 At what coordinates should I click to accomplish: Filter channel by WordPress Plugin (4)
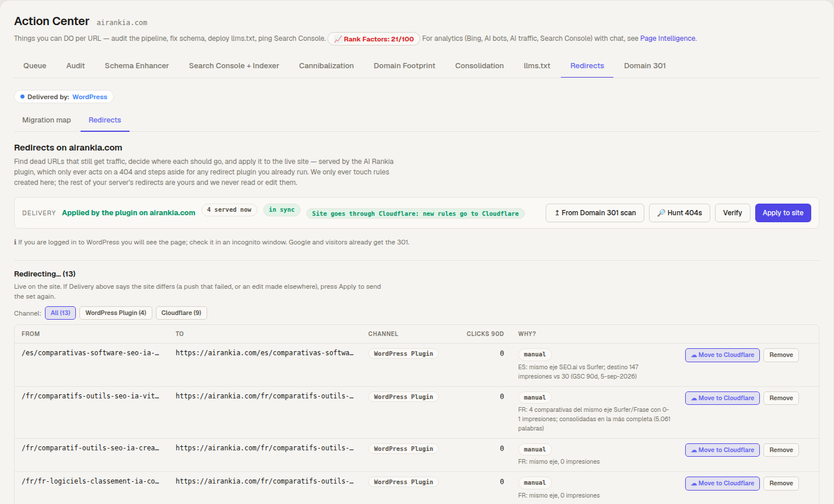(x=116, y=313)
